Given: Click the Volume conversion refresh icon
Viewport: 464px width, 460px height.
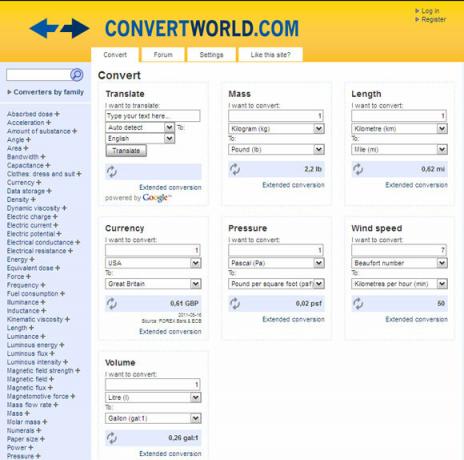Looking at the screenshot, I should pyautogui.click(x=112, y=438).
